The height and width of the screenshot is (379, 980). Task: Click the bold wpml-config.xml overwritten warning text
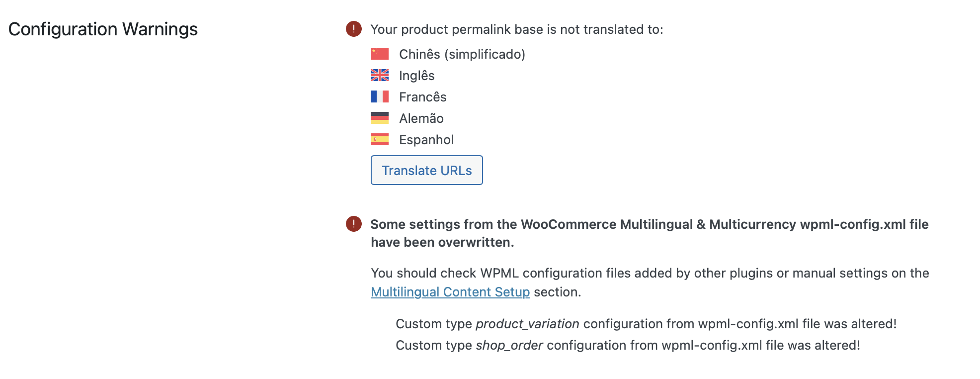650,233
